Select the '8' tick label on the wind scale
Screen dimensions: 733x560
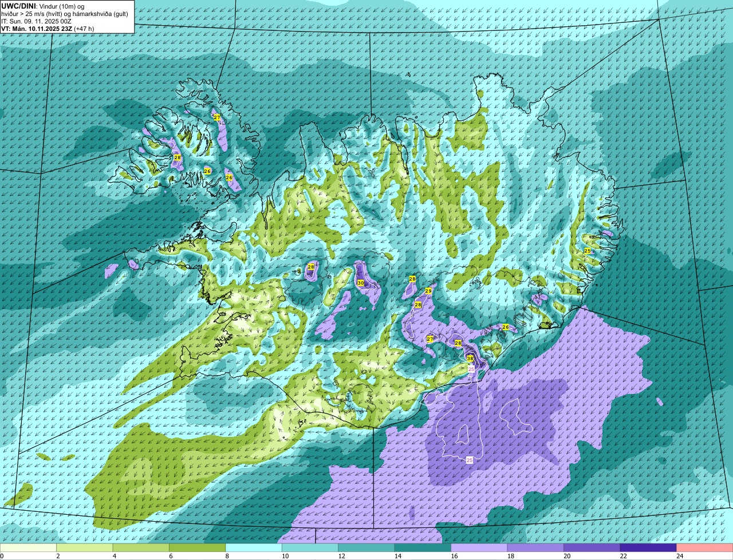[x=226, y=556]
